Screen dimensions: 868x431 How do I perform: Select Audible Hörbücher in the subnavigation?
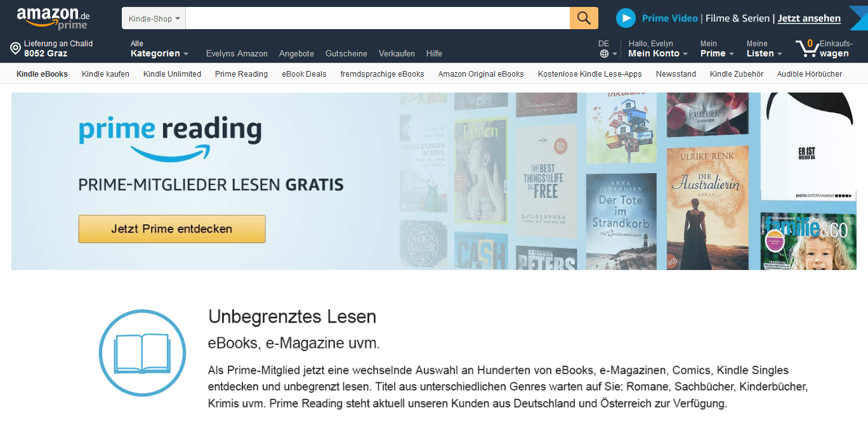tap(810, 74)
